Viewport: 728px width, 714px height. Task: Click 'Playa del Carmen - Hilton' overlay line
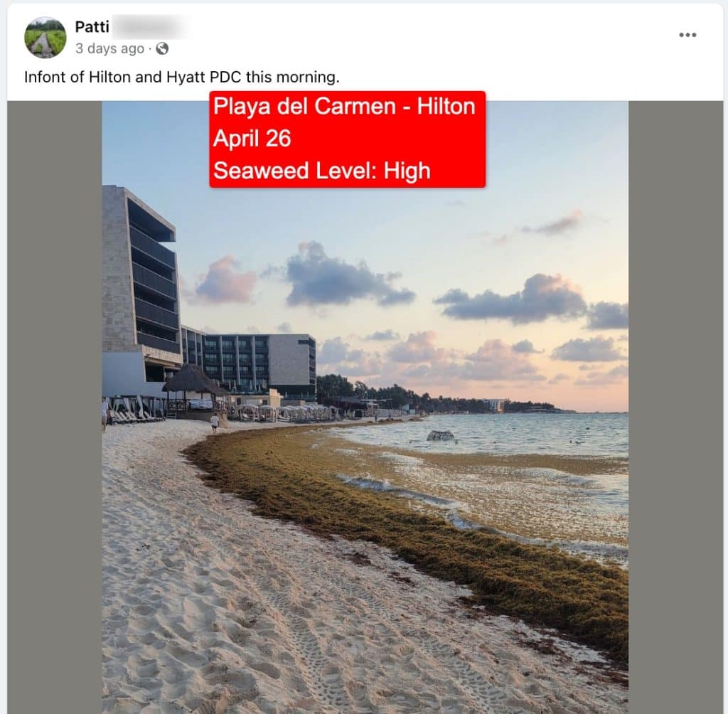pos(344,107)
